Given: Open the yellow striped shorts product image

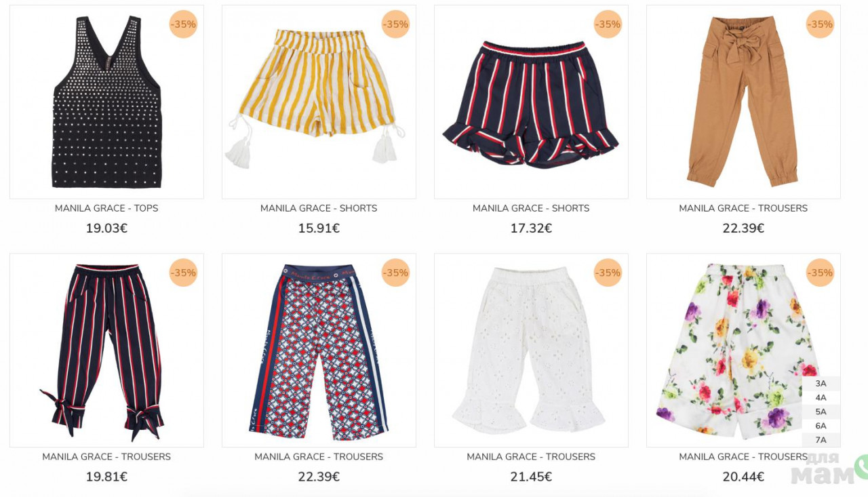Looking at the screenshot, I should 319,102.
